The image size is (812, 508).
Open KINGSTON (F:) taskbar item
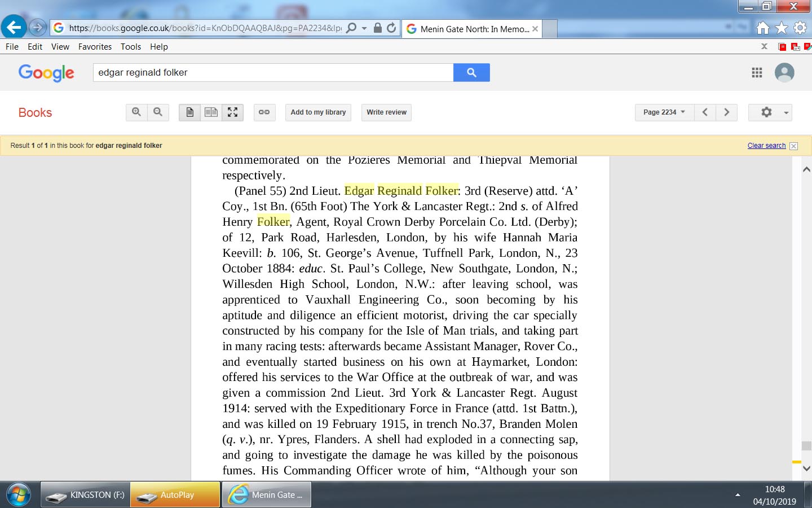[85, 495]
